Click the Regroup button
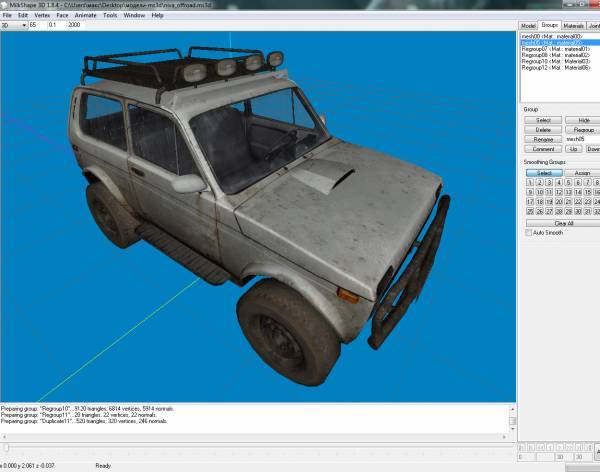The image size is (600, 472). [583, 129]
